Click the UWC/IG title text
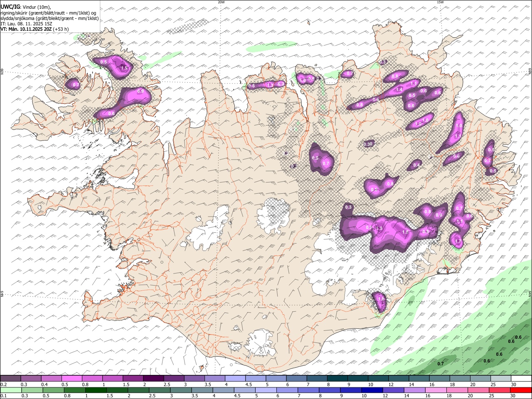This screenshot has width=532, height=399. 10,7
